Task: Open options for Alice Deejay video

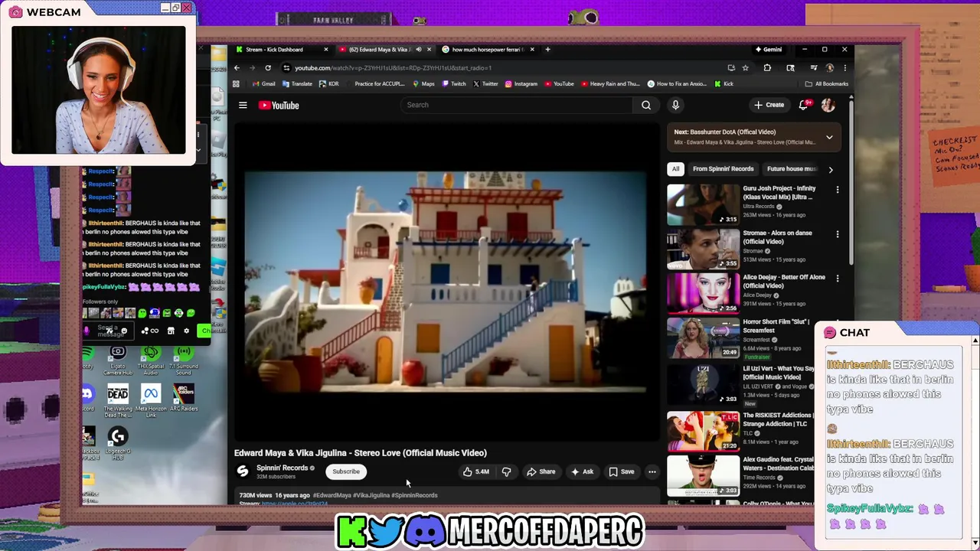Action: (838, 279)
